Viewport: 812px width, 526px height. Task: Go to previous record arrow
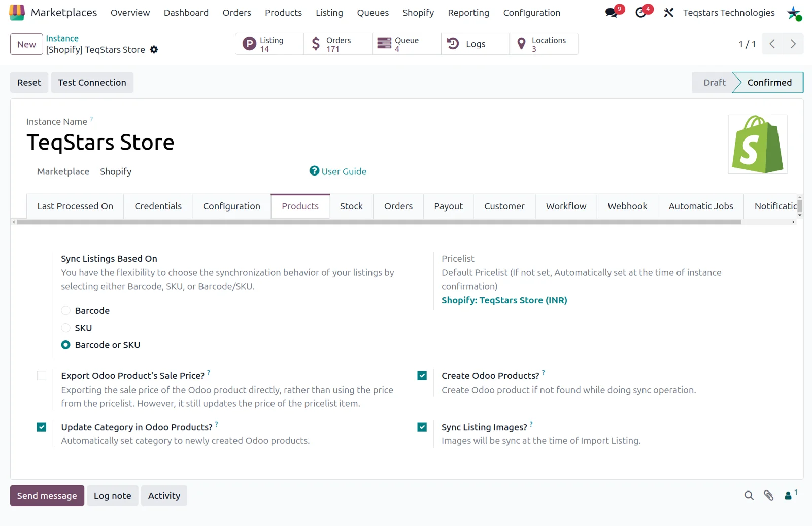pos(772,44)
